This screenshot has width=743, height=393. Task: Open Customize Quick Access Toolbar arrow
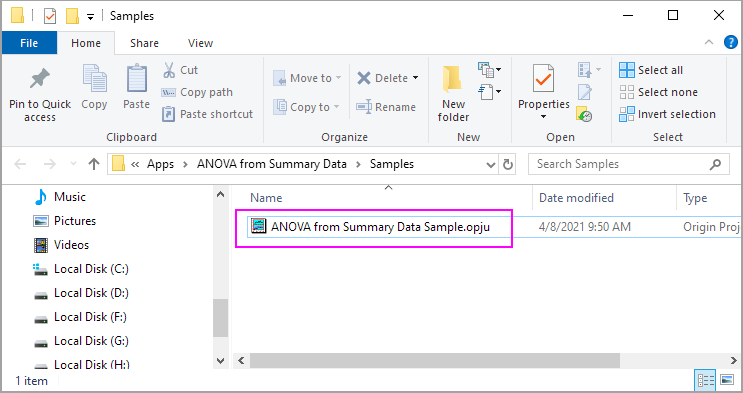[x=90, y=17]
